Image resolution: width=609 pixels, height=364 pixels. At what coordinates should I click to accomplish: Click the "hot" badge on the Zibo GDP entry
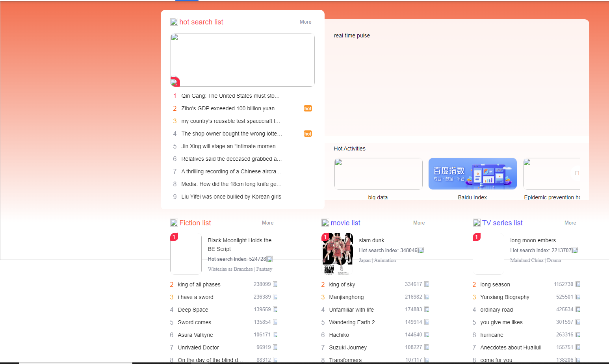[308, 108]
